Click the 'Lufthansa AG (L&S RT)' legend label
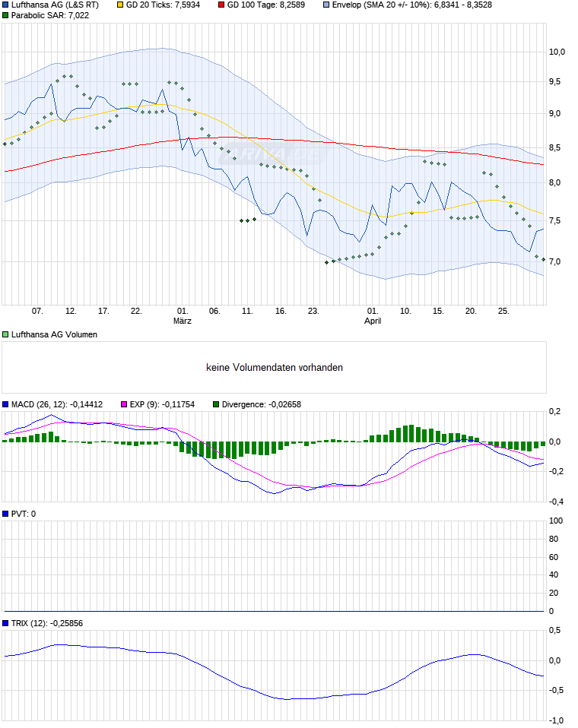This screenshot has width=578, height=728. [55, 5]
